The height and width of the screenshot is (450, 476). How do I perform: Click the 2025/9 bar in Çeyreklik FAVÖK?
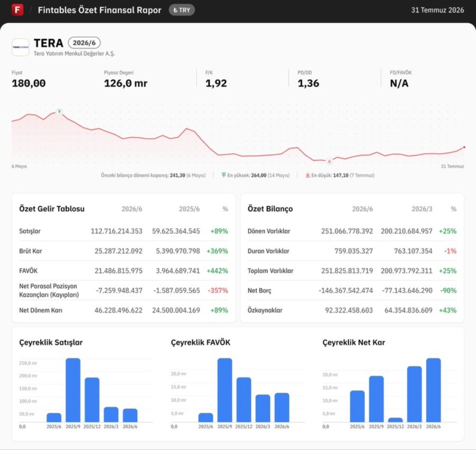coord(225,390)
